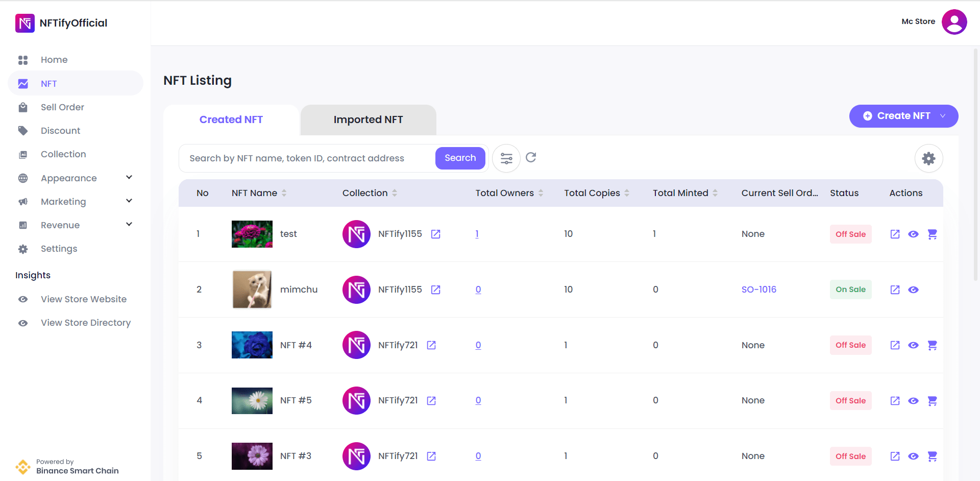Open the Collection section from sidebar

pos(63,154)
